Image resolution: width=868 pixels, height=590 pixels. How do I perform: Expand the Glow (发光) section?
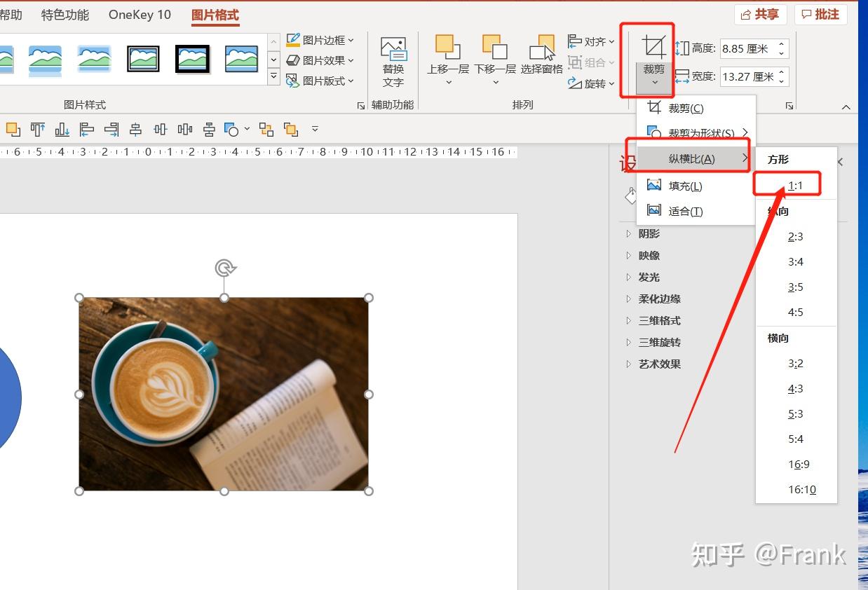click(x=649, y=277)
